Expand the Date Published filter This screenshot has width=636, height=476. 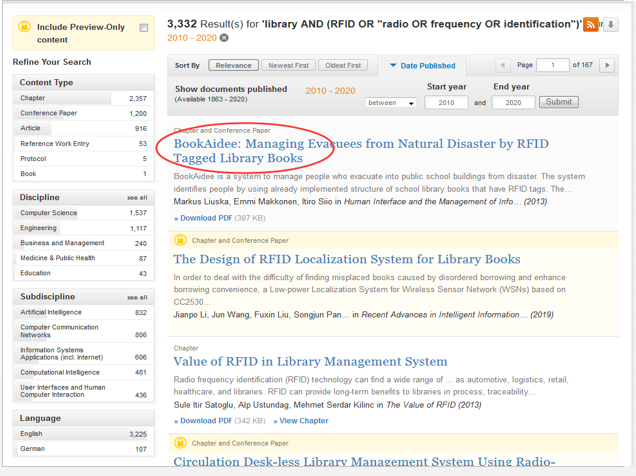[x=422, y=66]
